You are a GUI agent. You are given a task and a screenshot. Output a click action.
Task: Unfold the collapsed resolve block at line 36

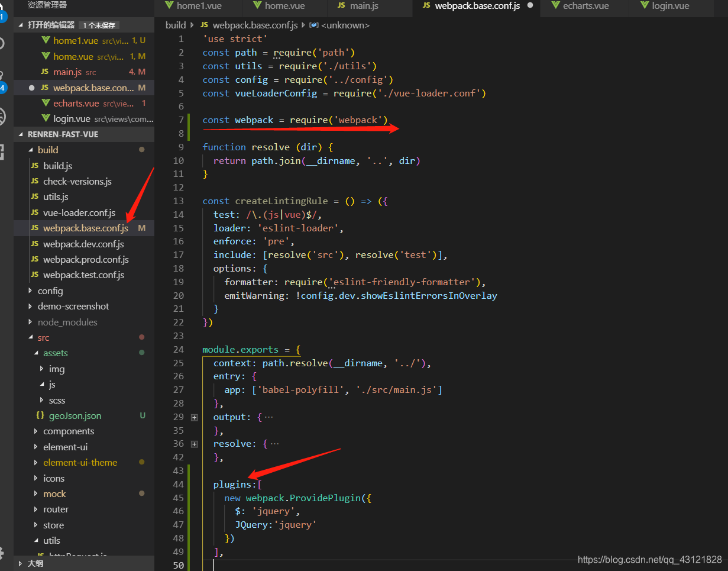click(x=195, y=444)
